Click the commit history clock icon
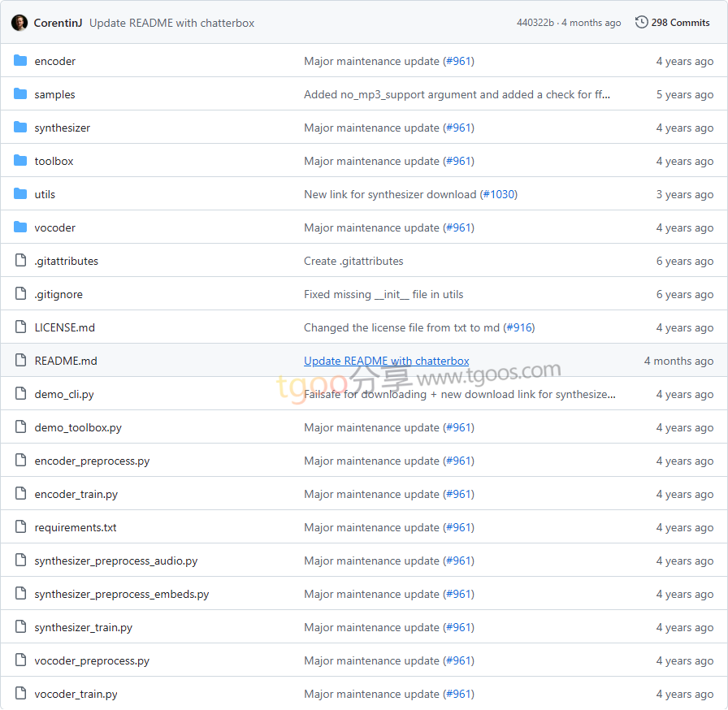The height and width of the screenshot is (710, 728). [642, 23]
